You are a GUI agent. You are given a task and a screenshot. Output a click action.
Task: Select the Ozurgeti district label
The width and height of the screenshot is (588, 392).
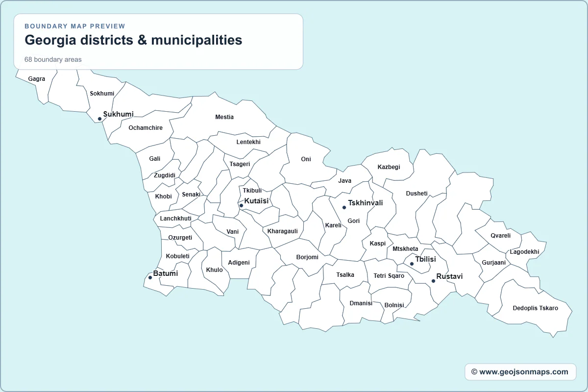(x=180, y=238)
